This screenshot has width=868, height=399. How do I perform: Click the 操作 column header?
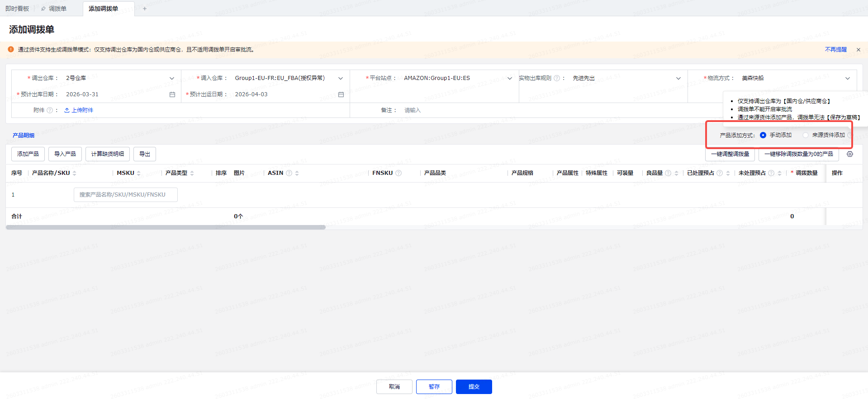(837, 173)
